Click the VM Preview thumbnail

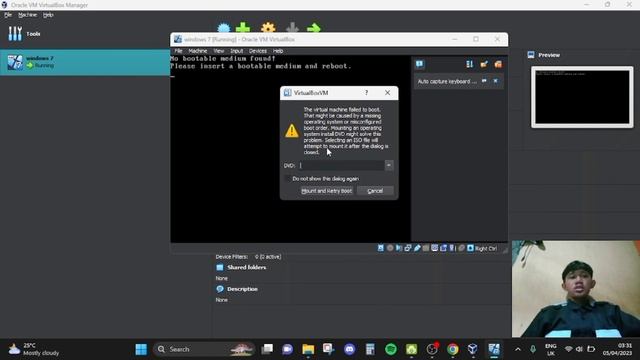click(582, 97)
